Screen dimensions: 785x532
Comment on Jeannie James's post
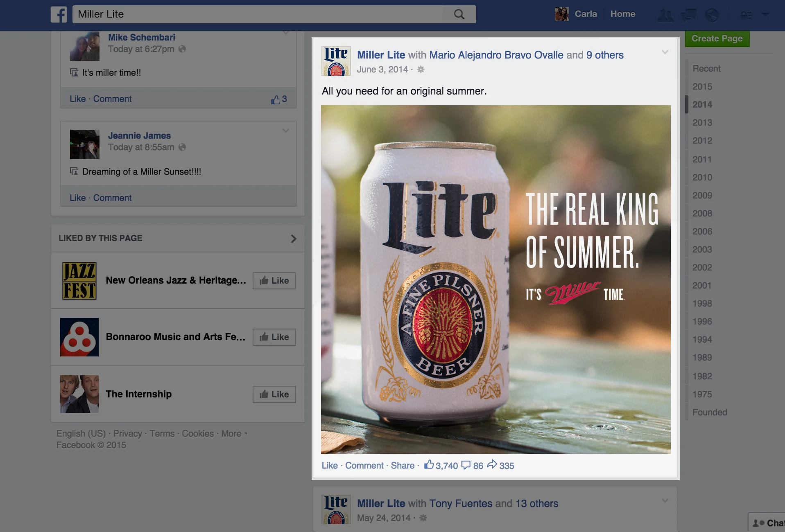[x=112, y=198]
